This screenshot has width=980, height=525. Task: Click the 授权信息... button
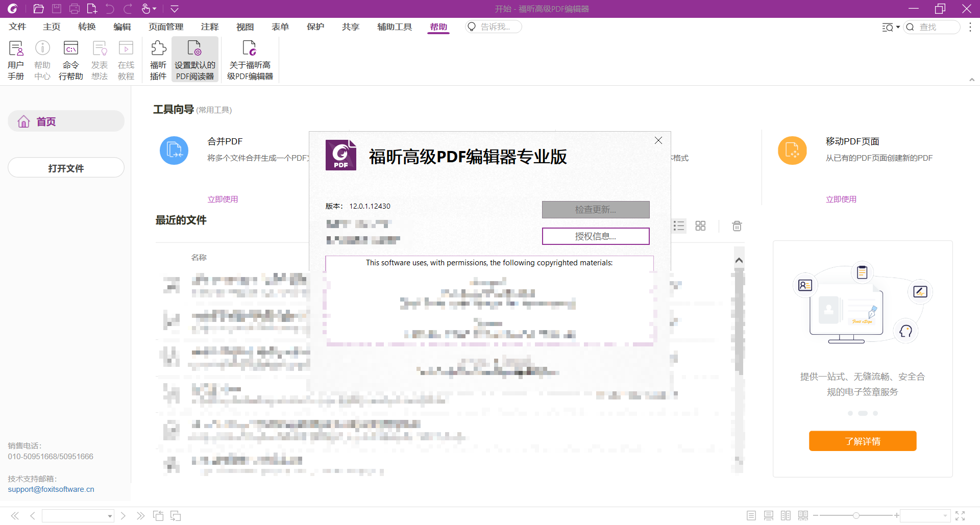pos(596,236)
